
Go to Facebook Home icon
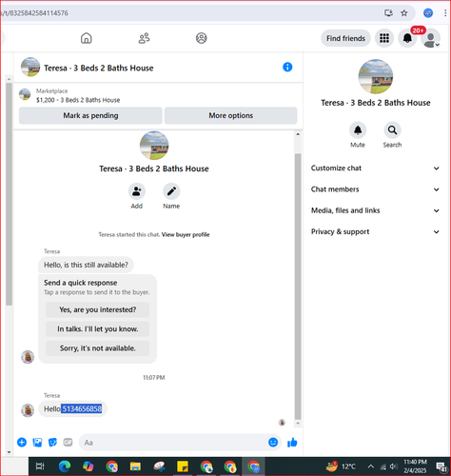coord(87,38)
